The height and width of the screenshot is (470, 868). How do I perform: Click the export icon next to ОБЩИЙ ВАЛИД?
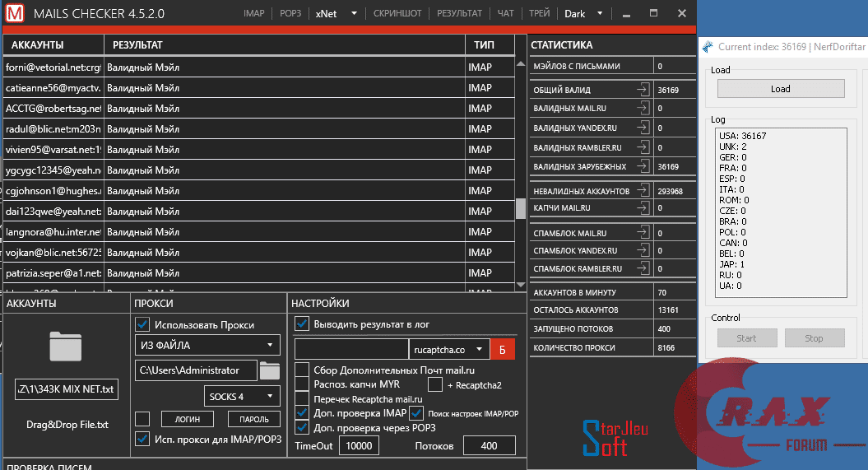643,90
